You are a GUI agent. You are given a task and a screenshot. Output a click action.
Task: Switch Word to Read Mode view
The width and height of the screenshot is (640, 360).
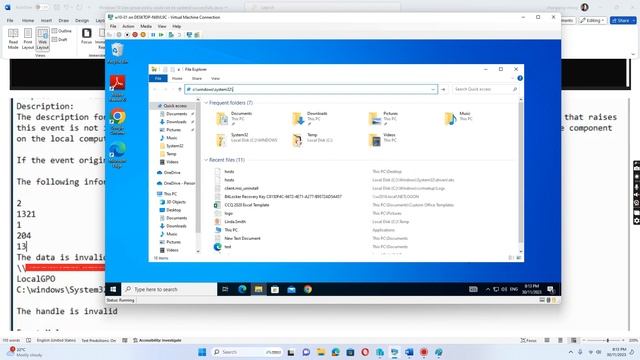point(13,39)
